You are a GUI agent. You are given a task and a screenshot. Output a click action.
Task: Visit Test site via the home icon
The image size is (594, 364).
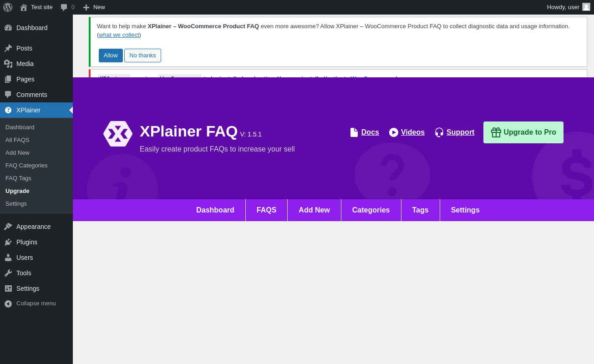[x=24, y=7]
